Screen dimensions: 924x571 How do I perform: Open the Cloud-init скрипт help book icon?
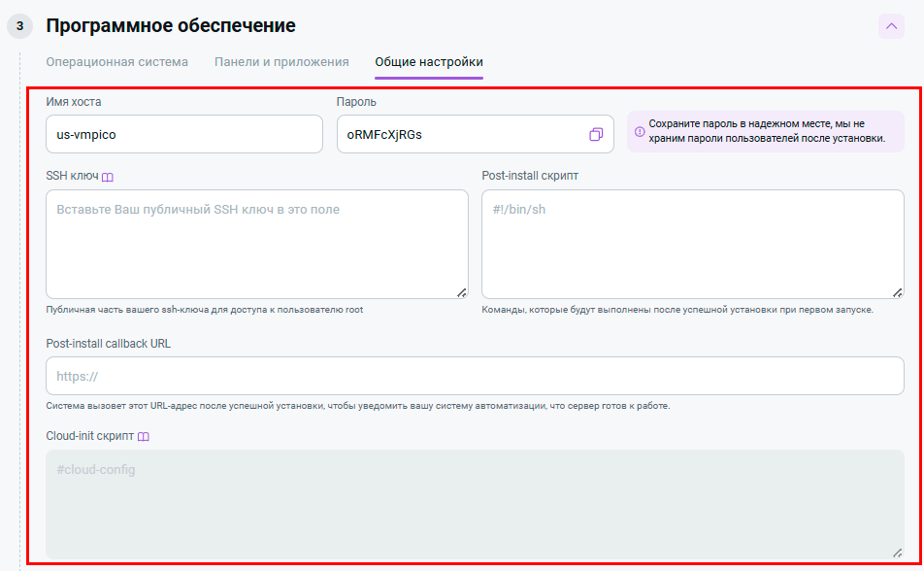pyautogui.click(x=143, y=437)
